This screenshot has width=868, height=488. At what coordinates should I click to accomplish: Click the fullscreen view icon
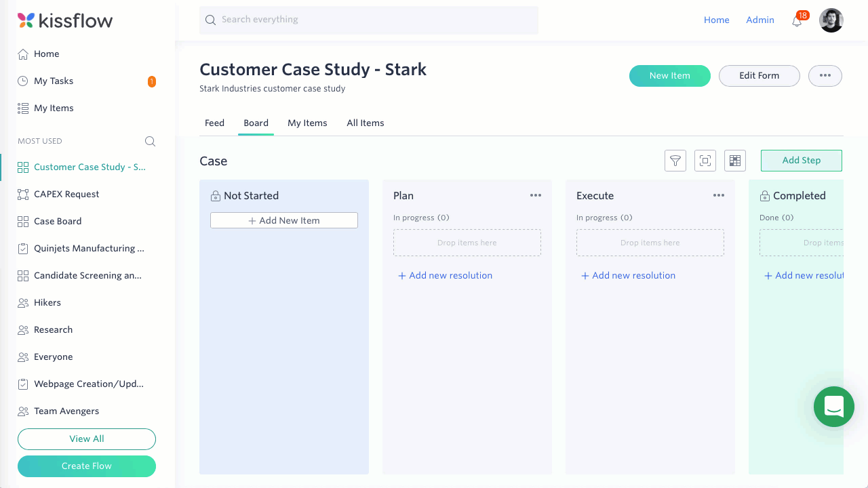[705, 161]
